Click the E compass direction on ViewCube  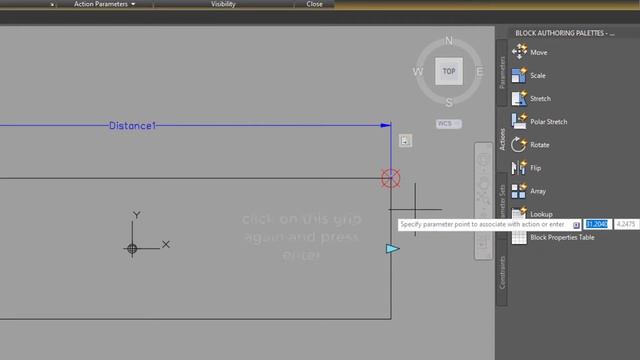480,72
